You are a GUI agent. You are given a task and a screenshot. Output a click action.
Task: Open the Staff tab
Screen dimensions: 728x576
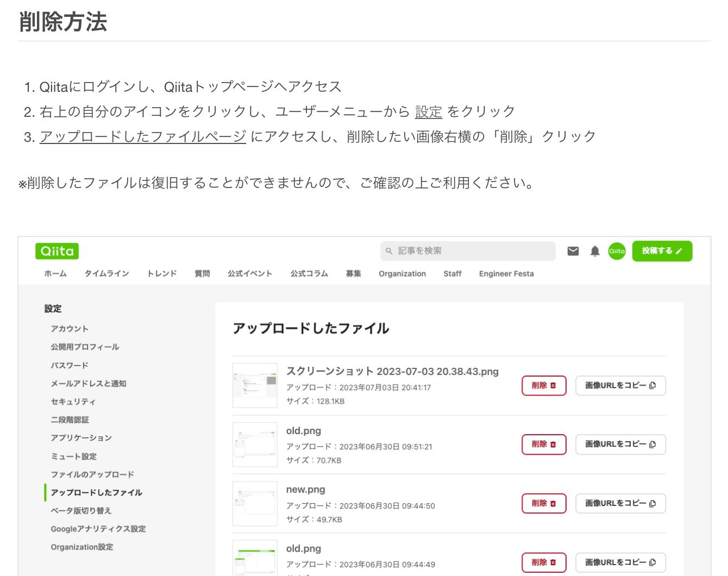click(453, 274)
